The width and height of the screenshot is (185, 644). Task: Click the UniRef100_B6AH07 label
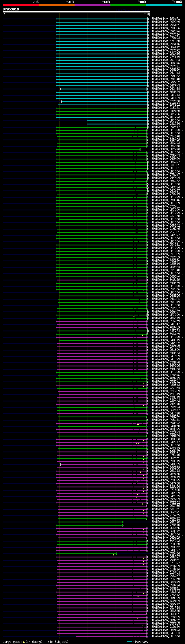[x=166, y=312]
